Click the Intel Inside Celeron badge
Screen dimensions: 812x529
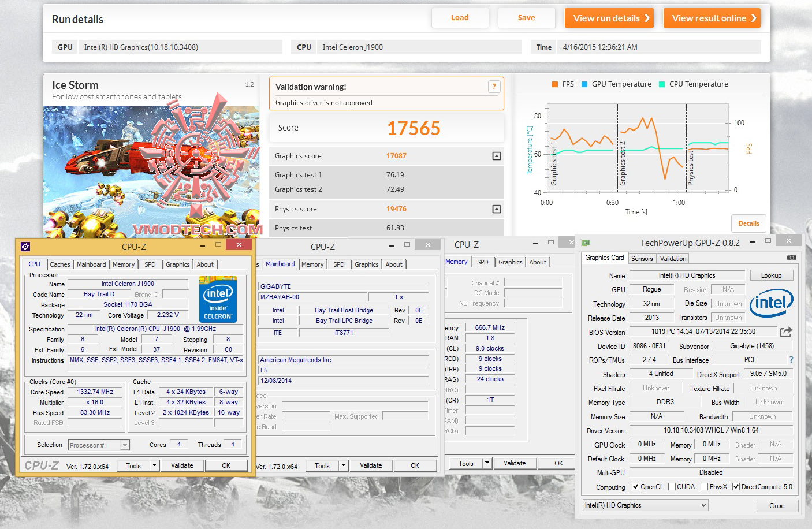218,300
